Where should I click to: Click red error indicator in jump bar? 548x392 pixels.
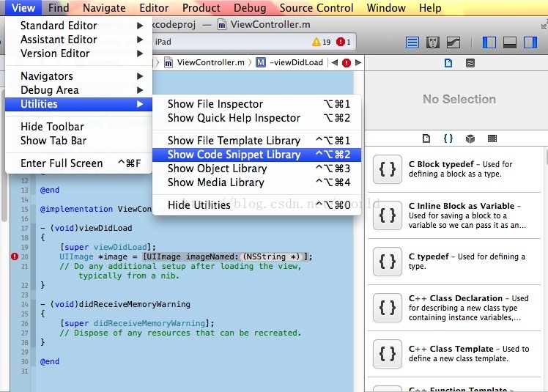[347, 63]
